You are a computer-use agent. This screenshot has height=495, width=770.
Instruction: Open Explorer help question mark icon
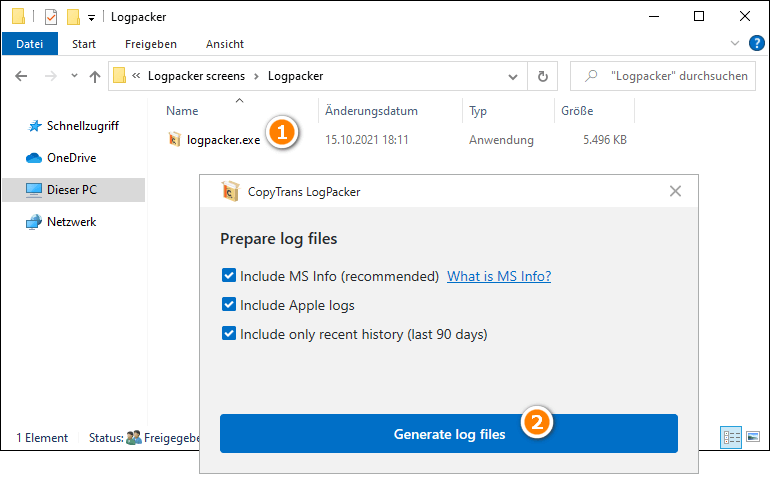(x=756, y=43)
